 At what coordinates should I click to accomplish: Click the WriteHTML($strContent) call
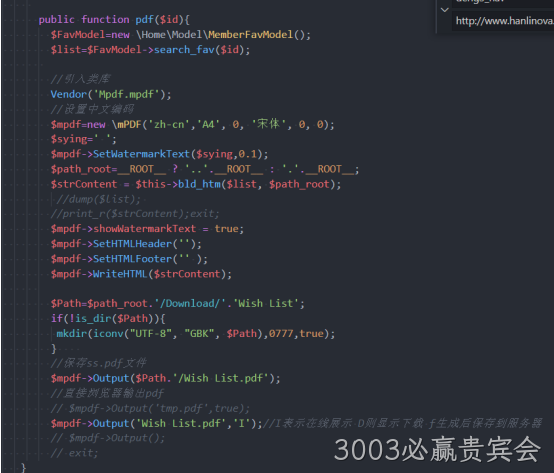(x=159, y=274)
